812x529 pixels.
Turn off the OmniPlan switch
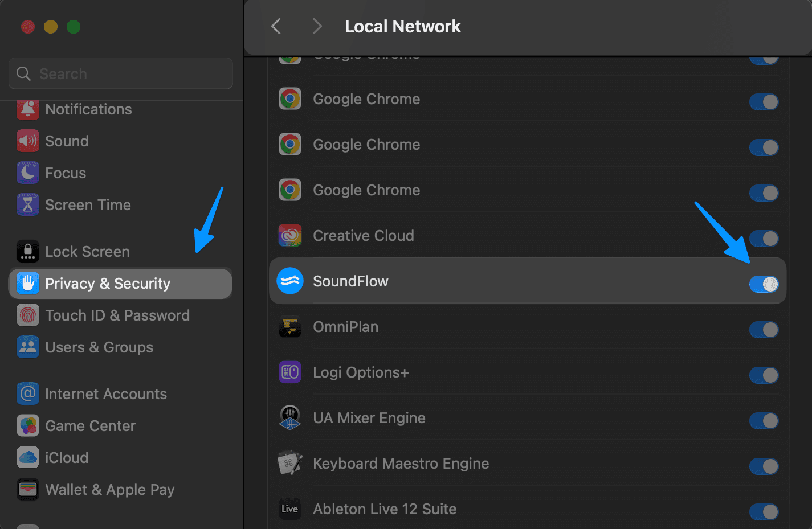(764, 330)
